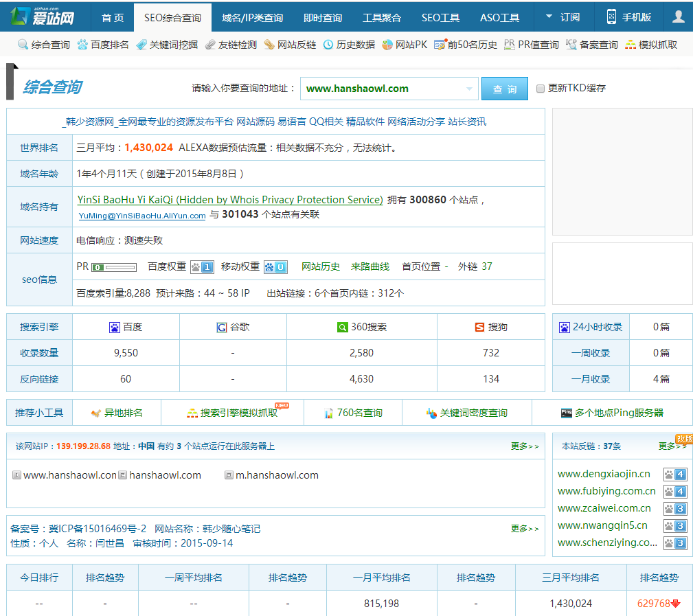Click the 网站反链 icon
Viewport: 693px width, 616px height.
point(269,45)
